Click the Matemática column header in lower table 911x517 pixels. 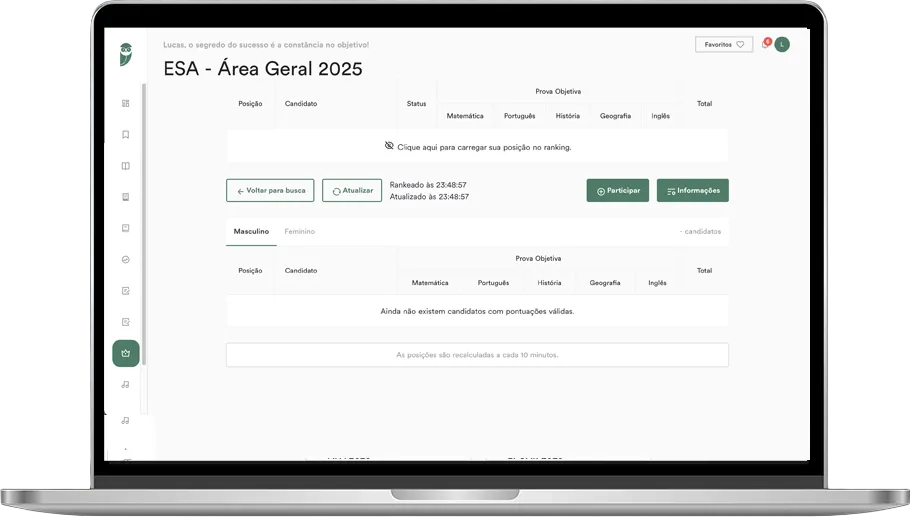tap(430, 283)
